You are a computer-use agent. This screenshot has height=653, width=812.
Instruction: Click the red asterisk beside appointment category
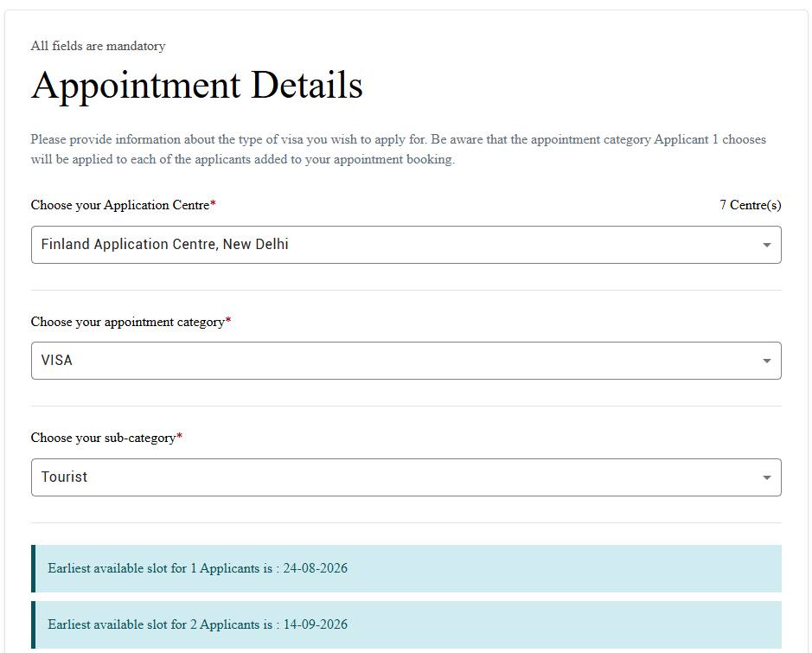pyautogui.click(x=228, y=319)
